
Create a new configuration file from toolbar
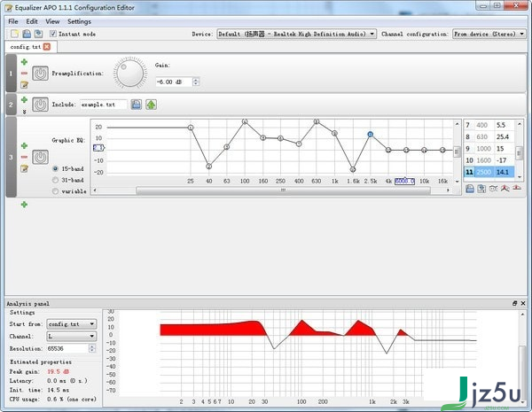(x=14, y=34)
